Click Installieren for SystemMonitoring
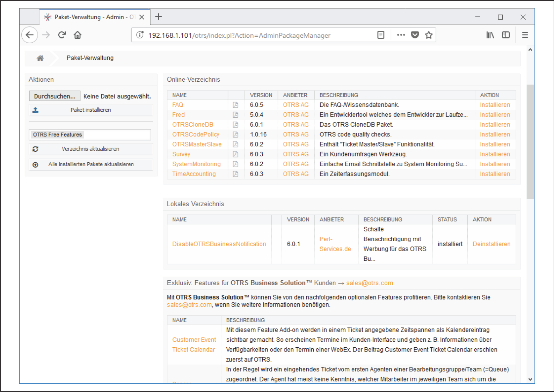This screenshot has height=392, width=554. [x=495, y=164]
